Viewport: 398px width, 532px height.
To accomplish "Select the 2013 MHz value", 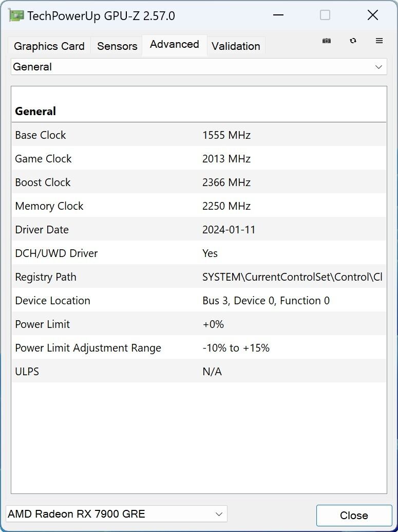I will [x=226, y=159].
